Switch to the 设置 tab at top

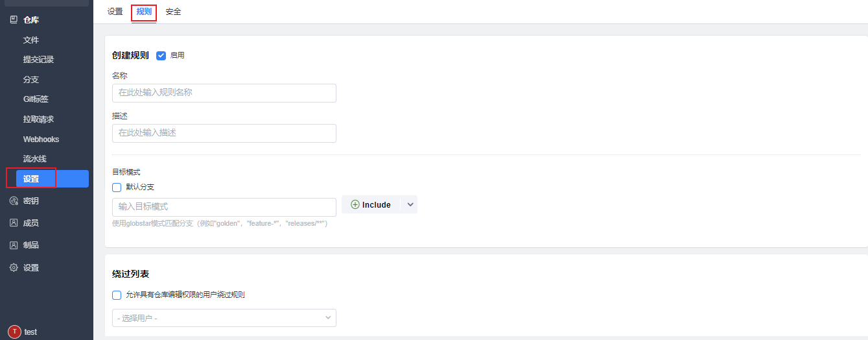[x=115, y=12]
